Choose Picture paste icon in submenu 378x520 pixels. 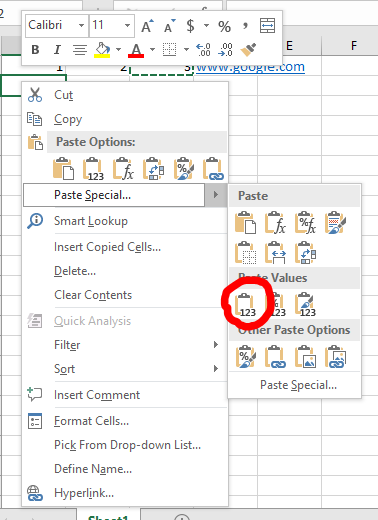click(305, 356)
